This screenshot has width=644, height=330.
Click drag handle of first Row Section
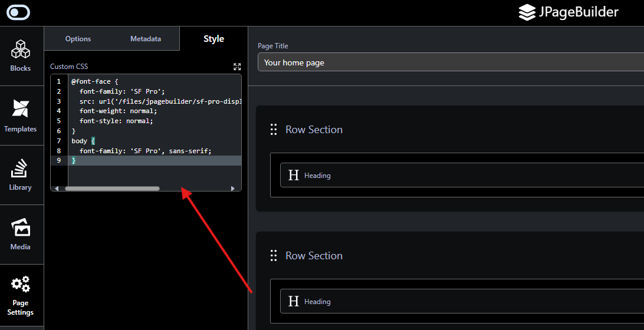[x=274, y=129]
